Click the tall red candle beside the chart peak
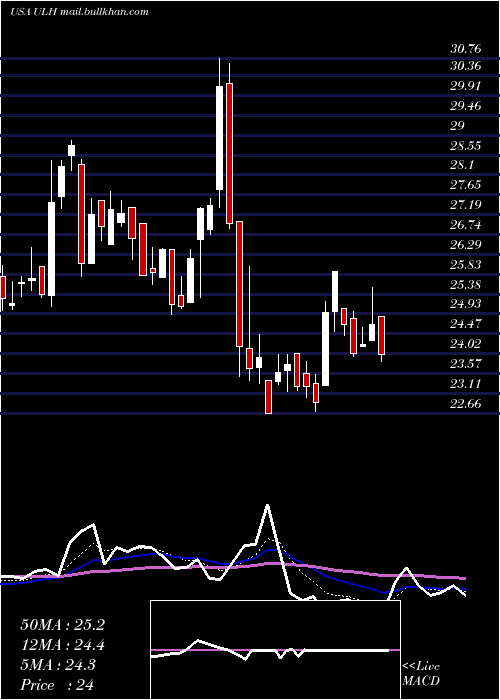The width and height of the screenshot is (500, 700). tap(229, 153)
